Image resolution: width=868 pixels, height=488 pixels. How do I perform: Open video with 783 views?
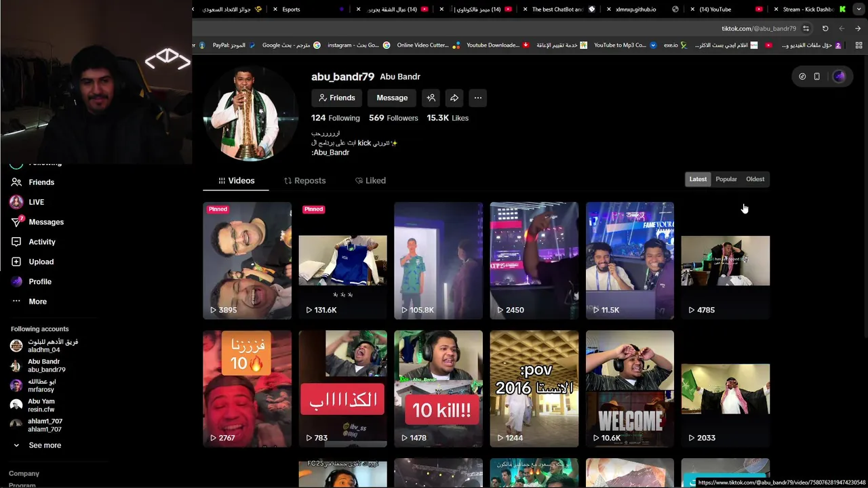coord(342,388)
